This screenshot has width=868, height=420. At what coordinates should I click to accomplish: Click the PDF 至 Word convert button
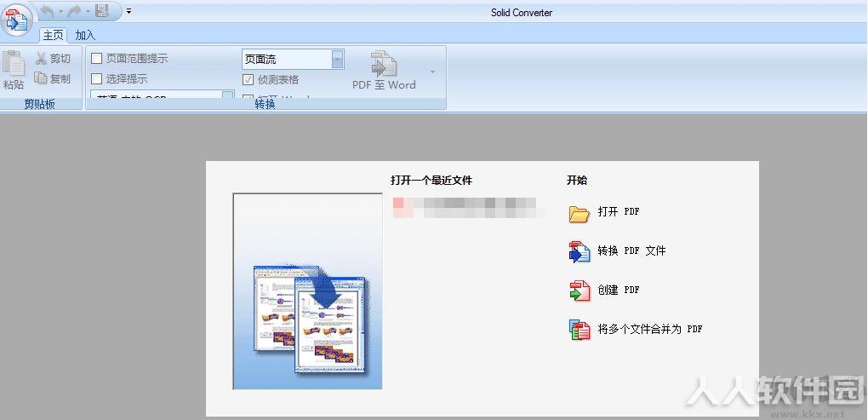click(x=384, y=71)
